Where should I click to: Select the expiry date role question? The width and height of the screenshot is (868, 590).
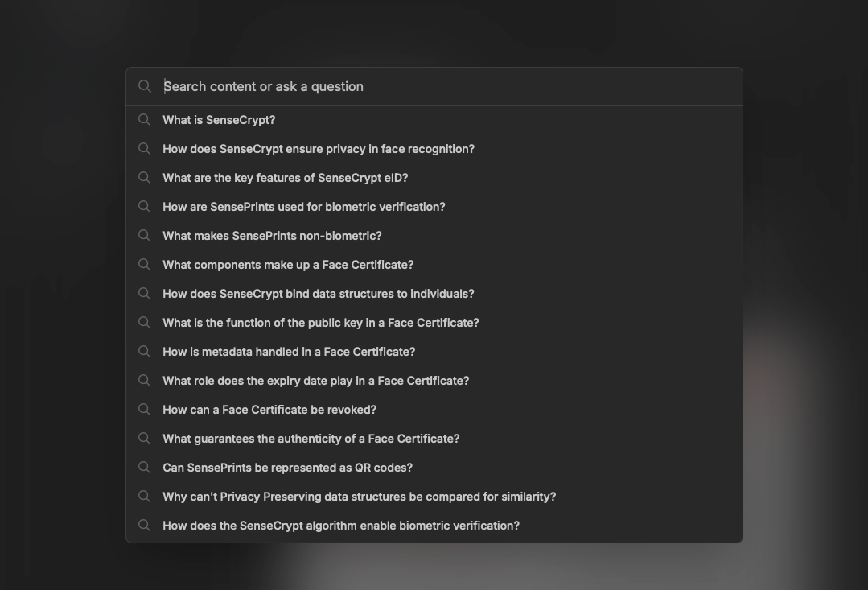pos(315,381)
